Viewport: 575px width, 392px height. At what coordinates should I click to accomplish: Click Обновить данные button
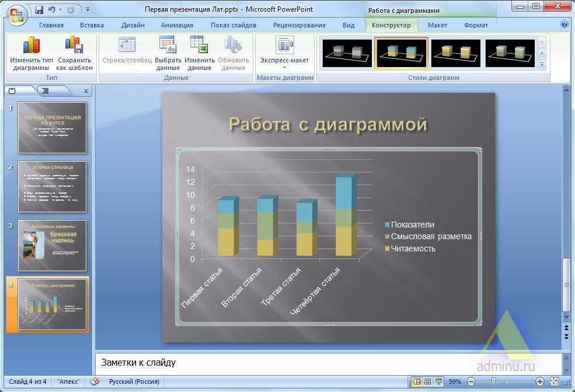[234, 54]
